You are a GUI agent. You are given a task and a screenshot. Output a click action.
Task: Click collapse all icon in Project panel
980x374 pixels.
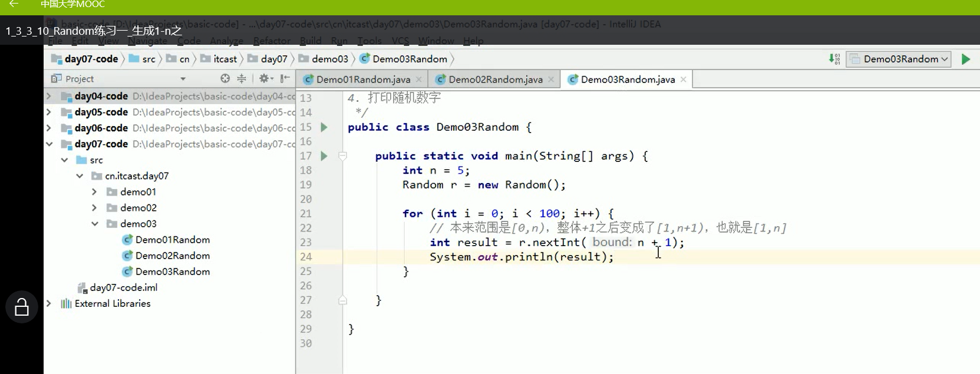[x=242, y=78]
